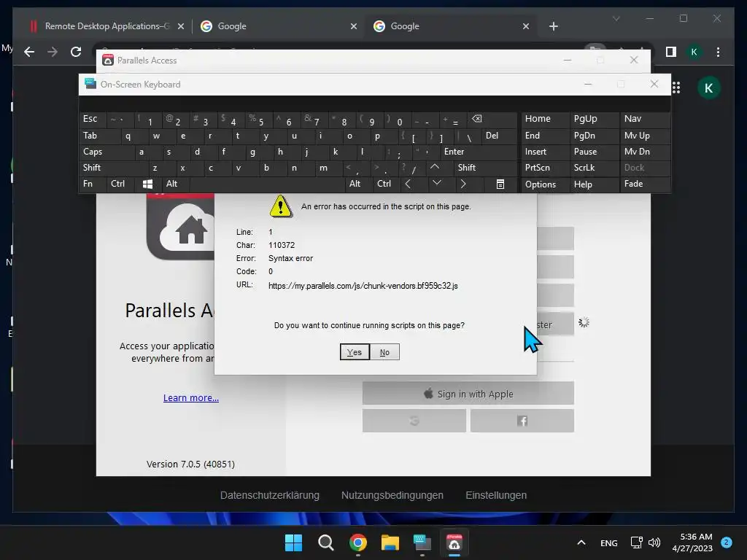Open Chrome profile K avatar in toolbar
This screenshot has width=747, height=560.
[x=694, y=52]
